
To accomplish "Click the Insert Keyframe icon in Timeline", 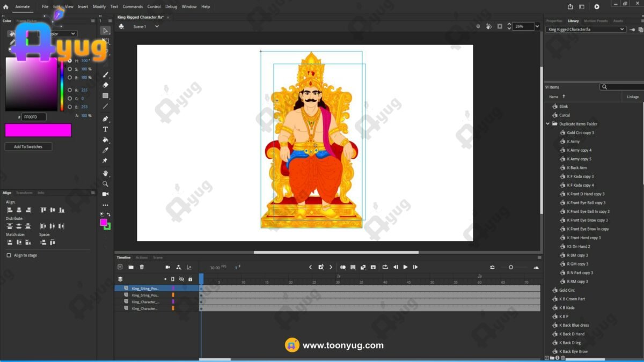I will pyautogui.click(x=321, y=267).
